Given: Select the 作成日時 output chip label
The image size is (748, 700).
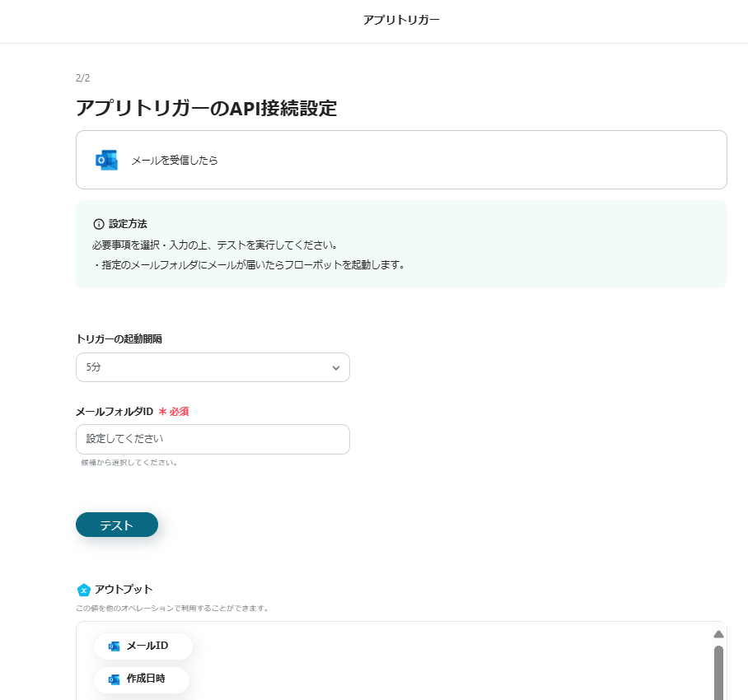Looking at the screenshot, I should tap(146, 679).
